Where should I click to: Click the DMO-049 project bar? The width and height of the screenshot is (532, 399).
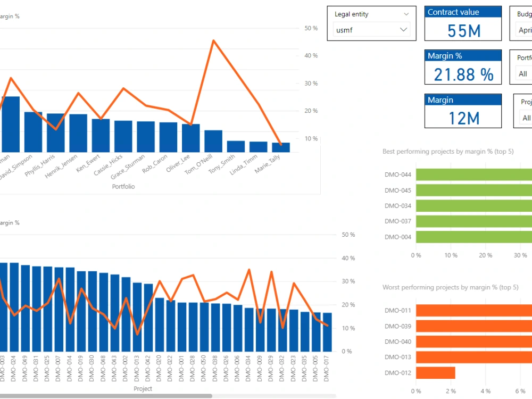pos(26,309)
